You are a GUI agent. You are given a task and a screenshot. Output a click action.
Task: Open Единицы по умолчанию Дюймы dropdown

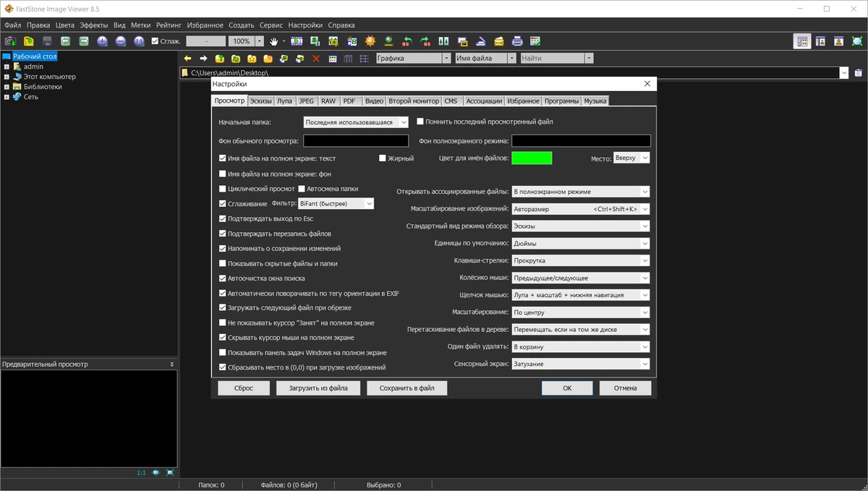tap(581, 244)
